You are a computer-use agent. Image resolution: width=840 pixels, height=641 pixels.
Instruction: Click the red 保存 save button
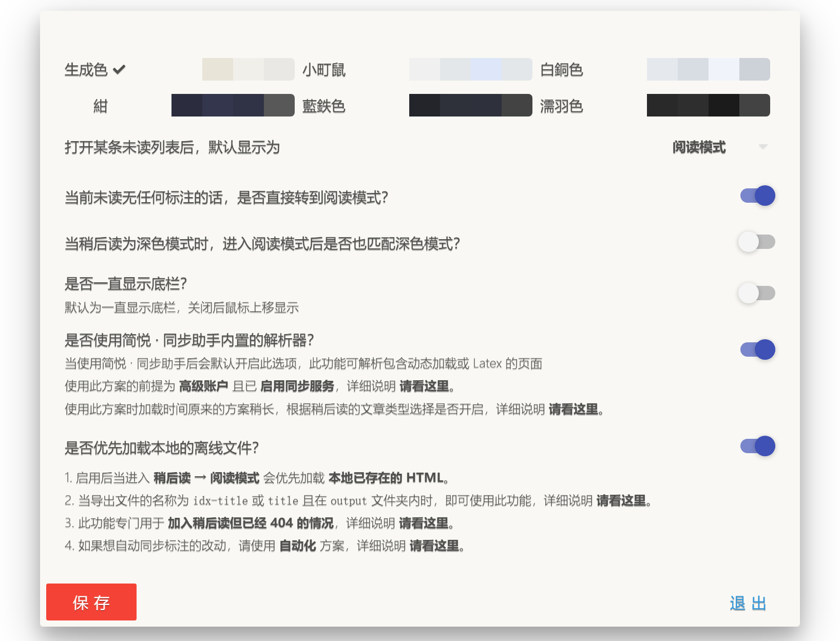91,603
